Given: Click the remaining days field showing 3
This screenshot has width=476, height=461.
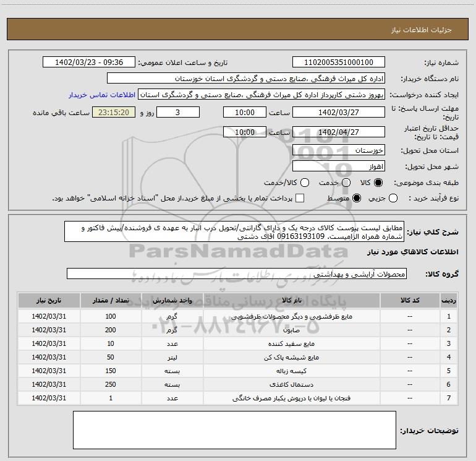Looking at the screenshot, I should click(x=178, y=112).
